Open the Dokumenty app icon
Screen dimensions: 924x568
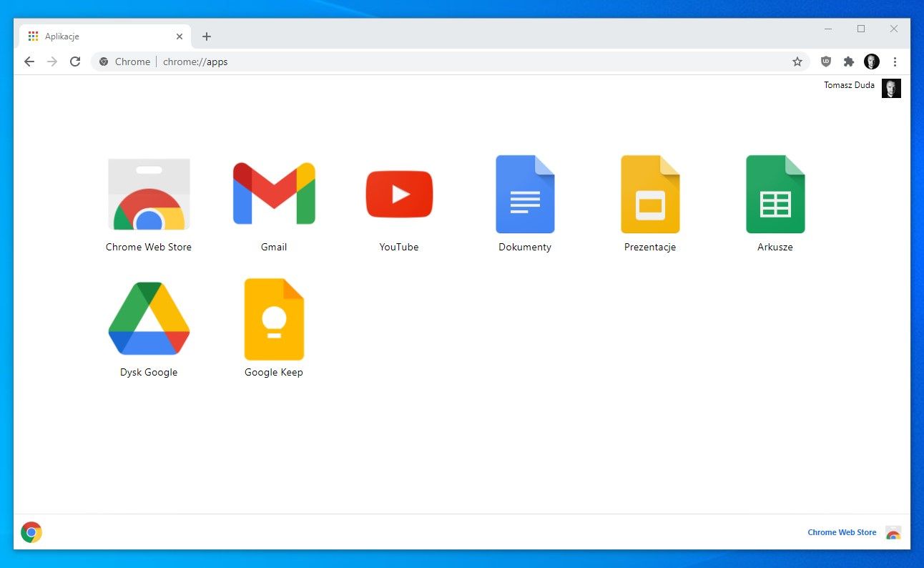[x=525, y=194]
